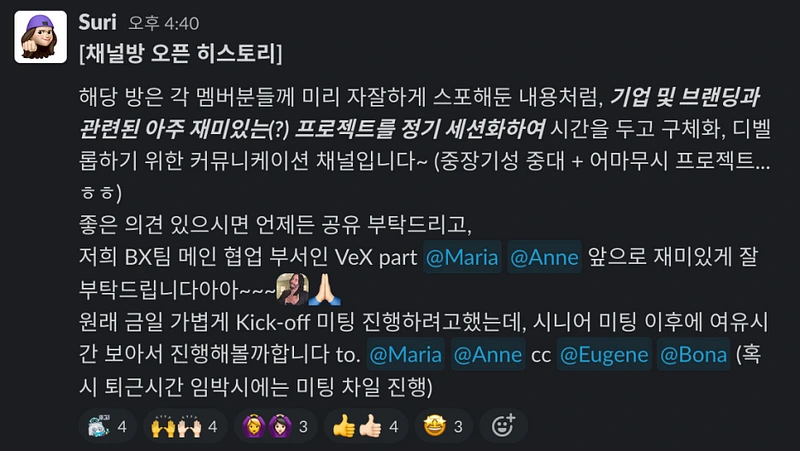Click the sender name Suri
Screen dimensions: 800x451
tap(97, 22)
